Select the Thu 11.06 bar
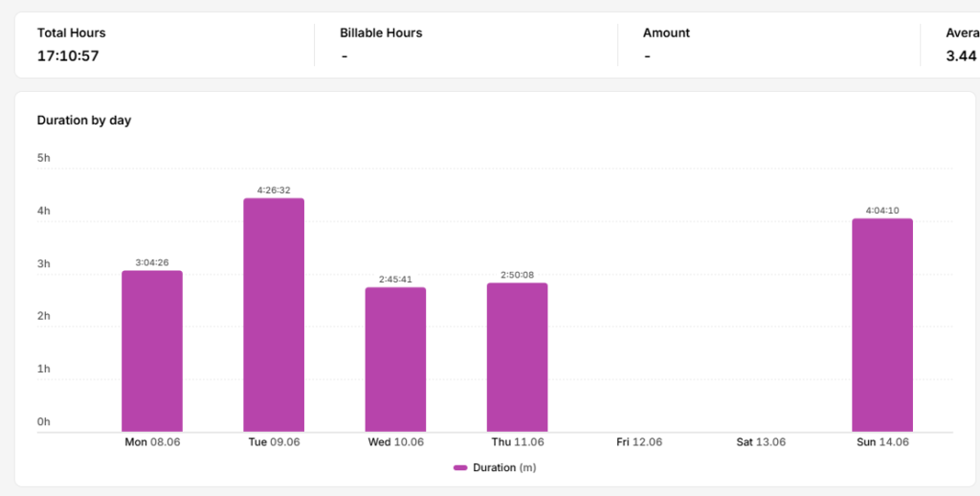Viewport: 980px width, 496px height. (x=518, y=357)
